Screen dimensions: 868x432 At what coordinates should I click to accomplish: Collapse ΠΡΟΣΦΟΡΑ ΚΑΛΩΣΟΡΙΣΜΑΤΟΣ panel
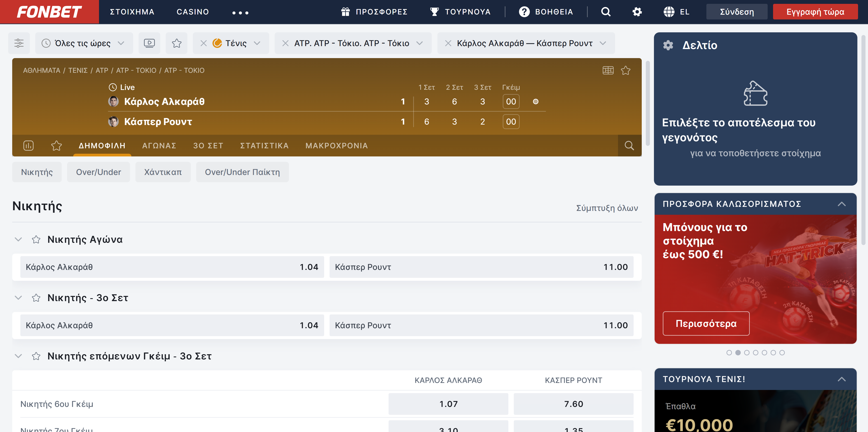(842, 204)
